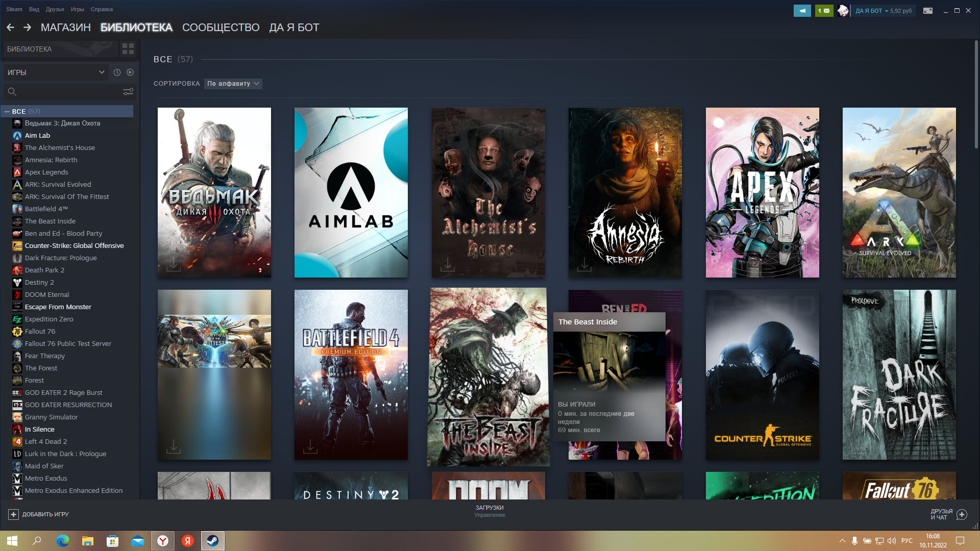Viewport: 980px width, 551px height.
Task: Select GOD EATER RESURRECTION entry
Action: 68,405
